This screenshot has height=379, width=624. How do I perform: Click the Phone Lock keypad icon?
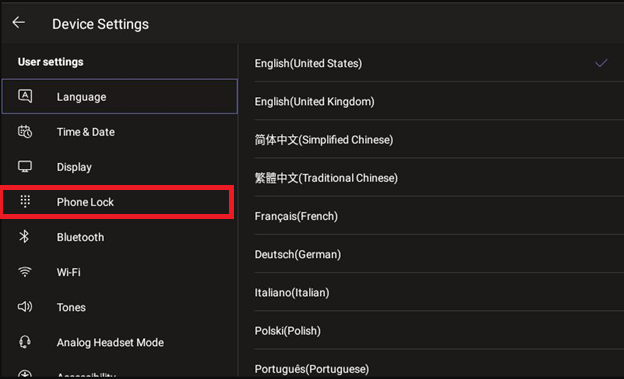pos(25,201)
